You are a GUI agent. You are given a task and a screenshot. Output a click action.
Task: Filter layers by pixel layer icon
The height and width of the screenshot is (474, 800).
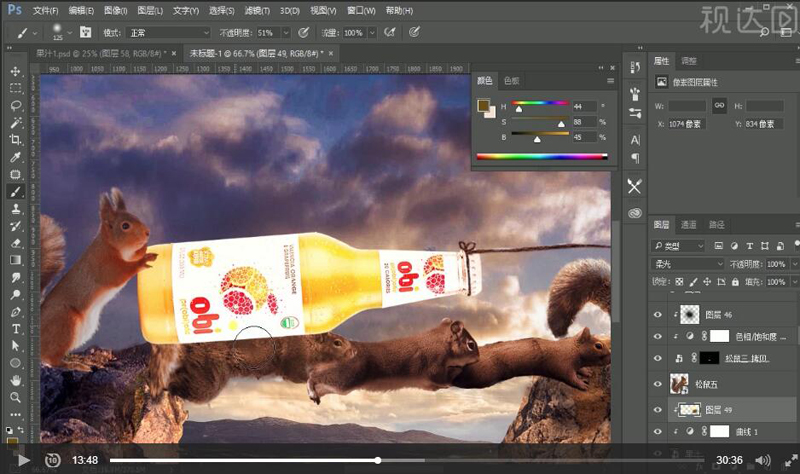coord(718,246)
